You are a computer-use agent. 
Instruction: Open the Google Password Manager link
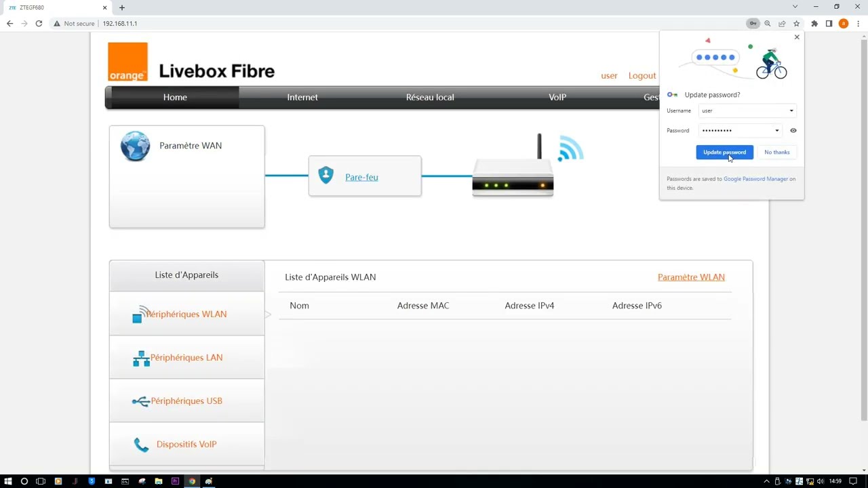tap(755, 179)
